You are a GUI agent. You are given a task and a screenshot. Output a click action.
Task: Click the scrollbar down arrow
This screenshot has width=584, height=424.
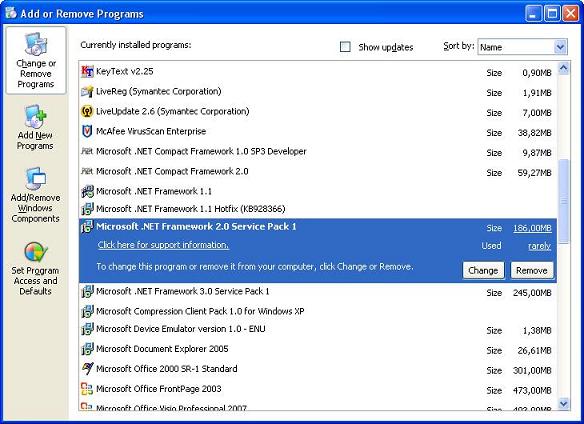click(564, 404)
